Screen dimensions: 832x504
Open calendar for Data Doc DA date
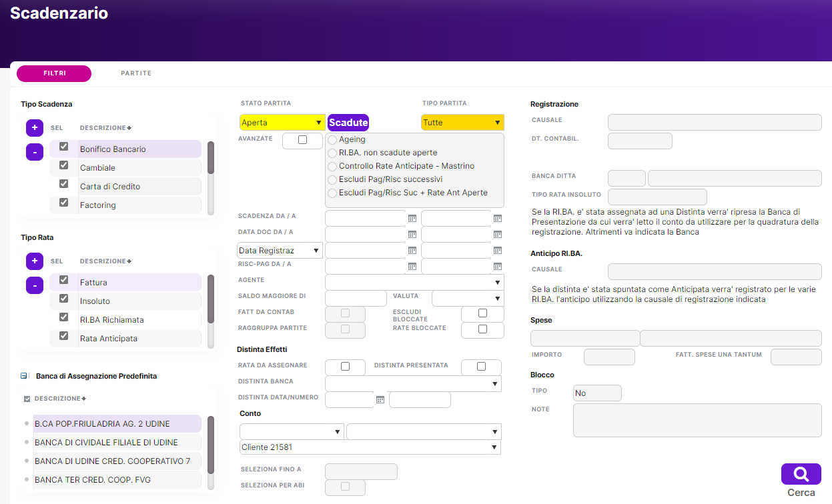412,234
